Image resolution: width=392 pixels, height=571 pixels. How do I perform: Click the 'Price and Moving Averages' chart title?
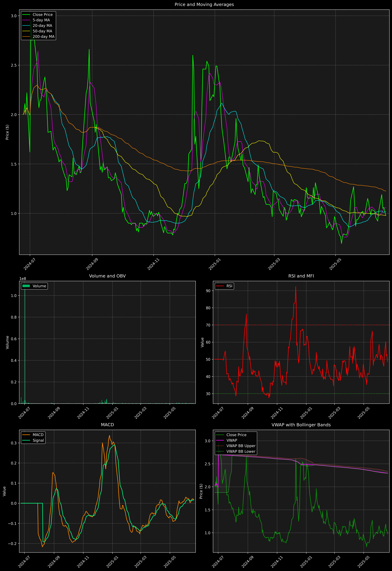(204, 4)
